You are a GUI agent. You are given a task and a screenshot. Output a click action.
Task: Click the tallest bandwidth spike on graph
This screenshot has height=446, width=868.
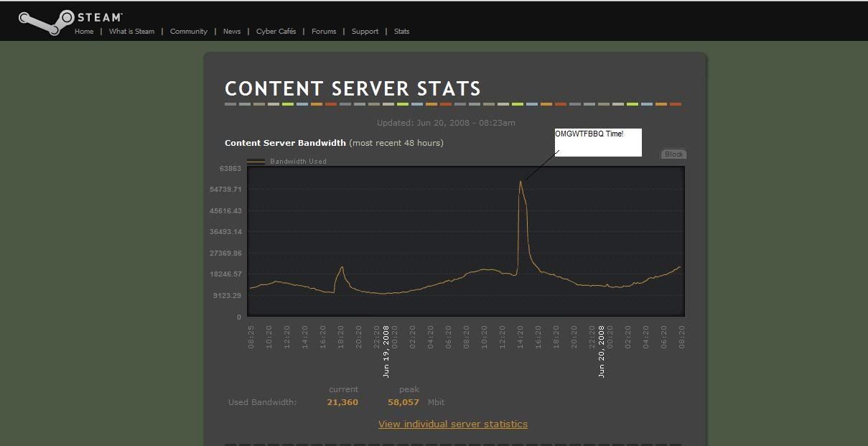tap(521, 182)
